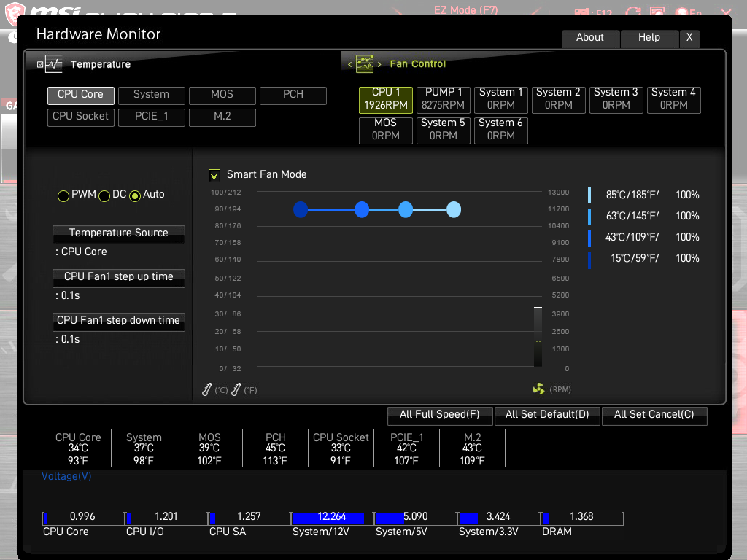This screenshot has width=747, height=560.
Task: Collapse the Temperature section box icon
Action: [x=40, y=64]
